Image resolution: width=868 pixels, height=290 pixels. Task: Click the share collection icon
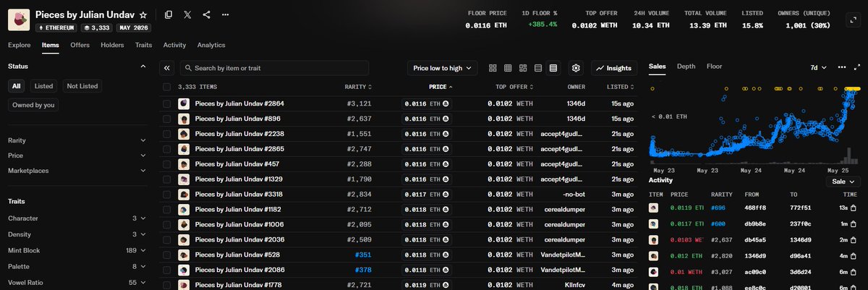pos(207,14)
